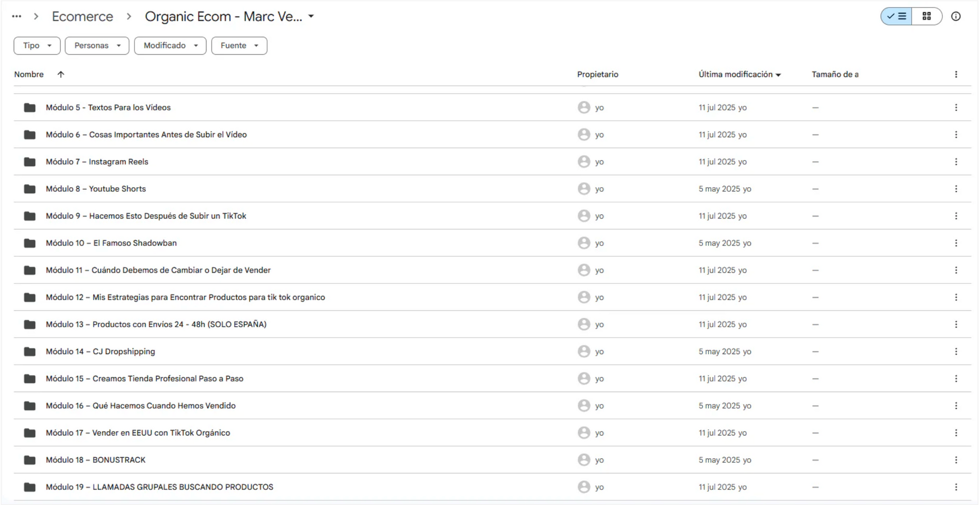Click folder icon of Módulo 7 – Instagram Reels
The image size is (980, 505).
pyautogui.click(x=30, y=162)
